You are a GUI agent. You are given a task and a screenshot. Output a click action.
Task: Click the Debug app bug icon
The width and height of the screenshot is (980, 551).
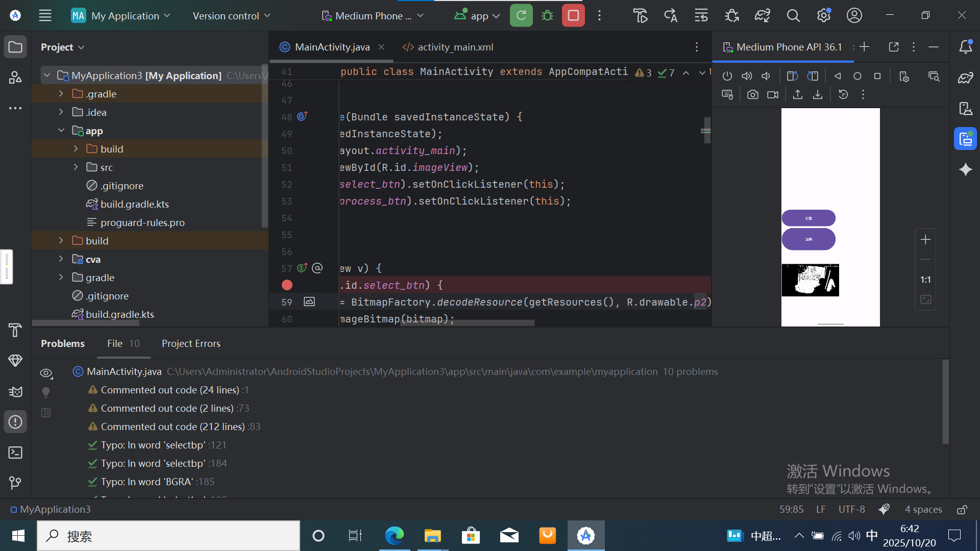[x=547, y=15]
